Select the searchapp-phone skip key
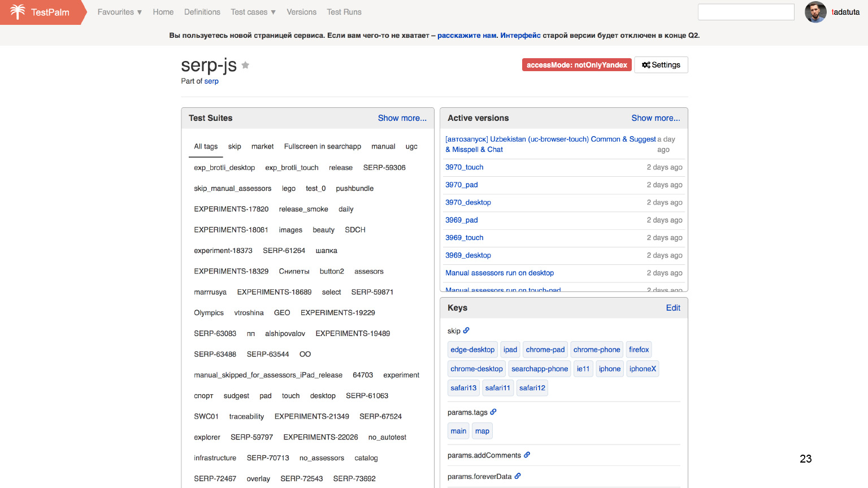 tap(540, 369)
